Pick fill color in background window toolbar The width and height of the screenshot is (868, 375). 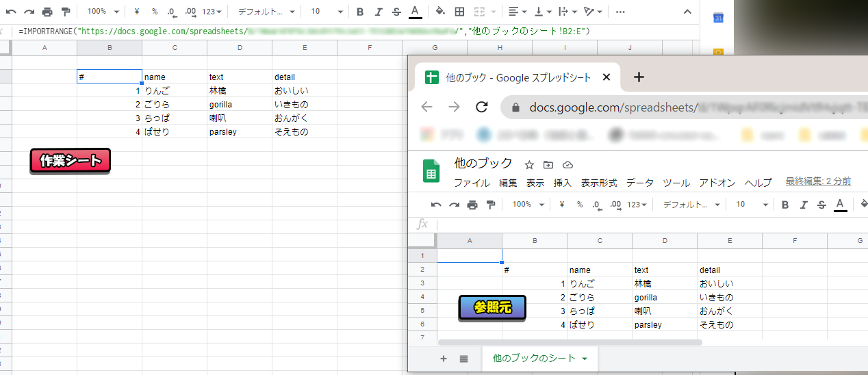440,12
